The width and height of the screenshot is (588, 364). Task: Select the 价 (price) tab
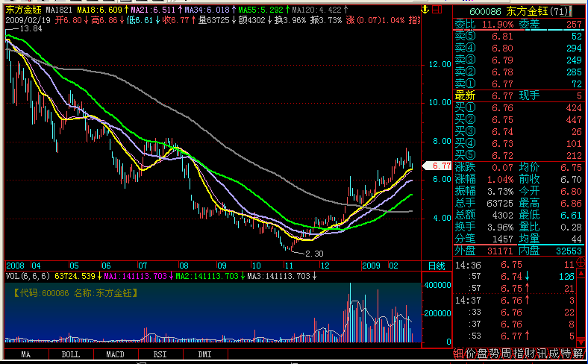[x=471, y=354]
